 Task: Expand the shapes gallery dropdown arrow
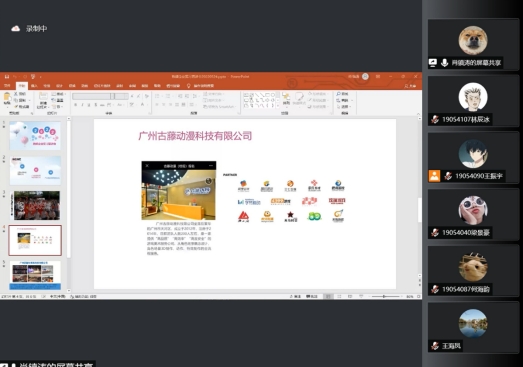278,106
